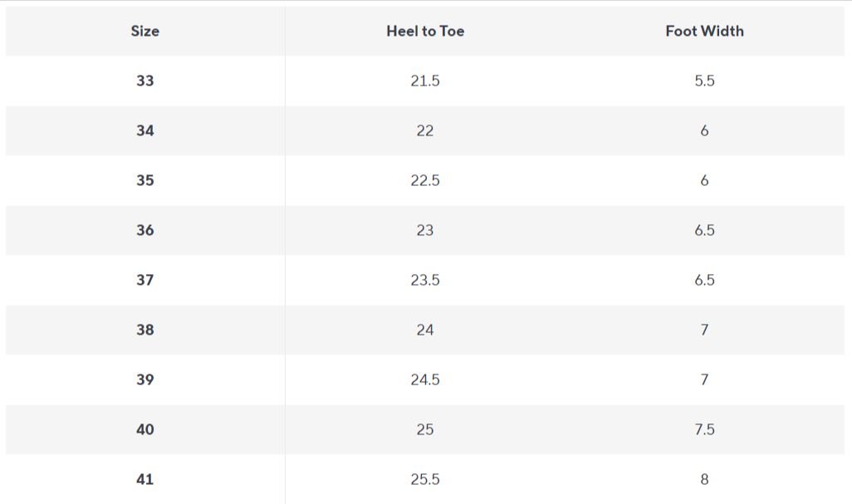Click the Size column header

145,32
